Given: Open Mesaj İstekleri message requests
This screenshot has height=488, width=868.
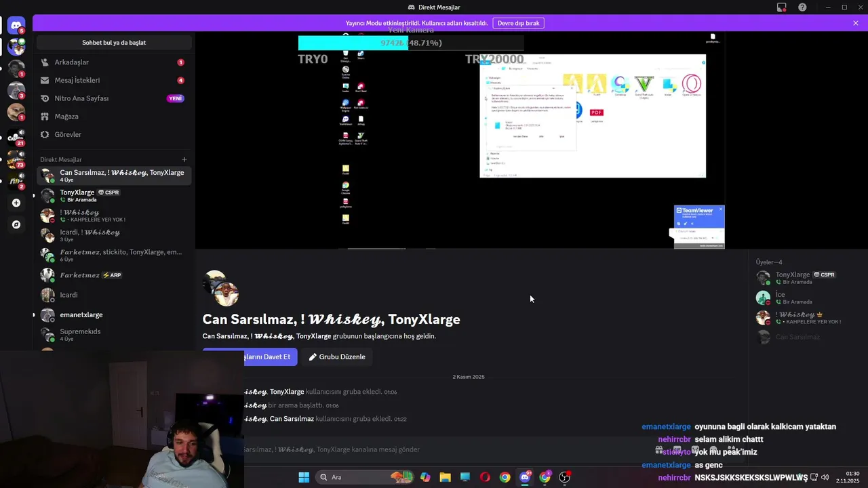Looking at the screenshot, I should [x=114, y=80].
